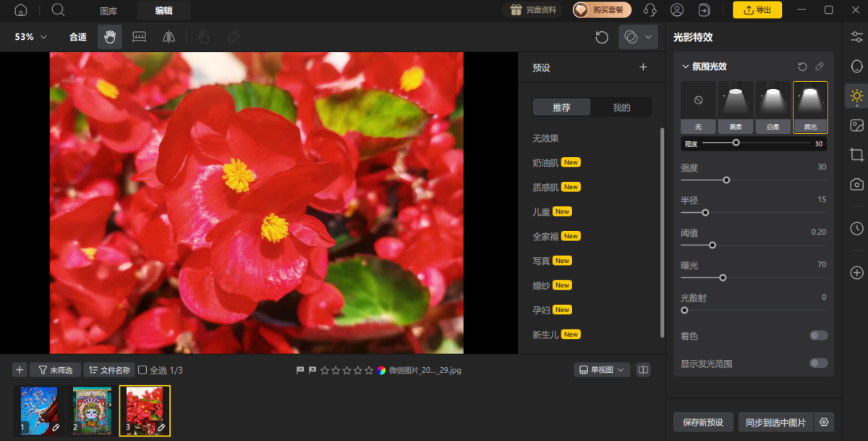Click the flip mirror tool icon
The height and width of the screenshot is (441, 868).
click(x=169, y=37)
